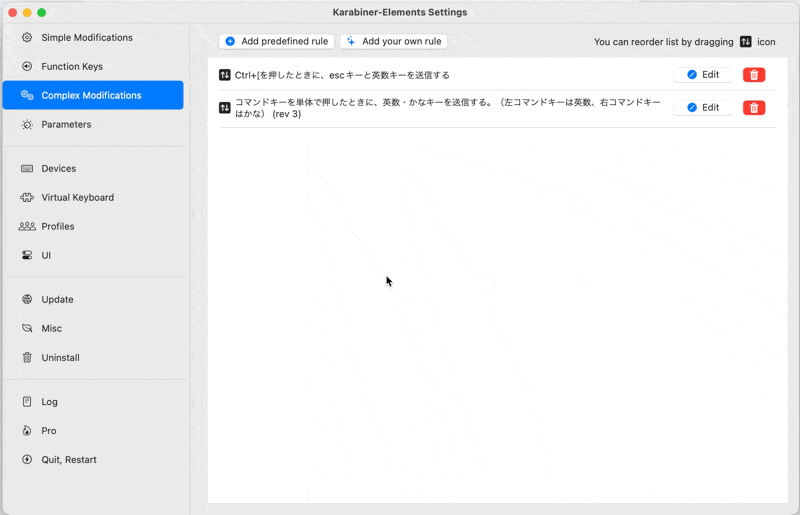Edit the Ctrl+[ esc rule

pyautogui.click(x=703, y=75)
